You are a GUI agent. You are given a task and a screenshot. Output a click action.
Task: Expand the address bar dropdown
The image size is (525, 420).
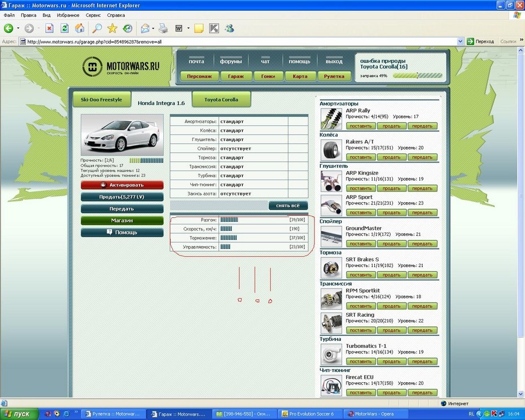click(x=461, y=42)
